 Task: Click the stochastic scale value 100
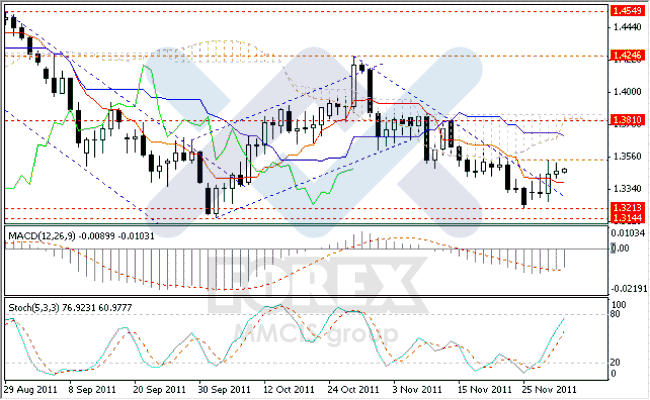coord(619,305)
